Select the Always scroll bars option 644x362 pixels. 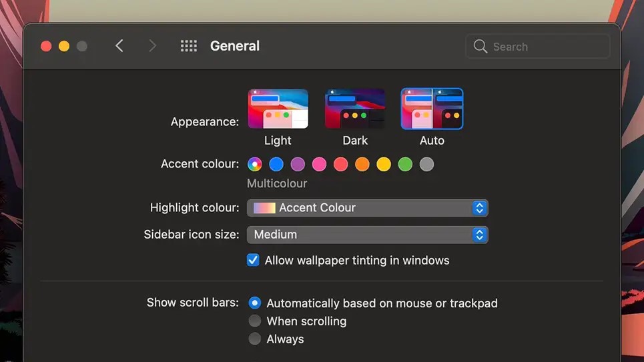coord(255,339)
